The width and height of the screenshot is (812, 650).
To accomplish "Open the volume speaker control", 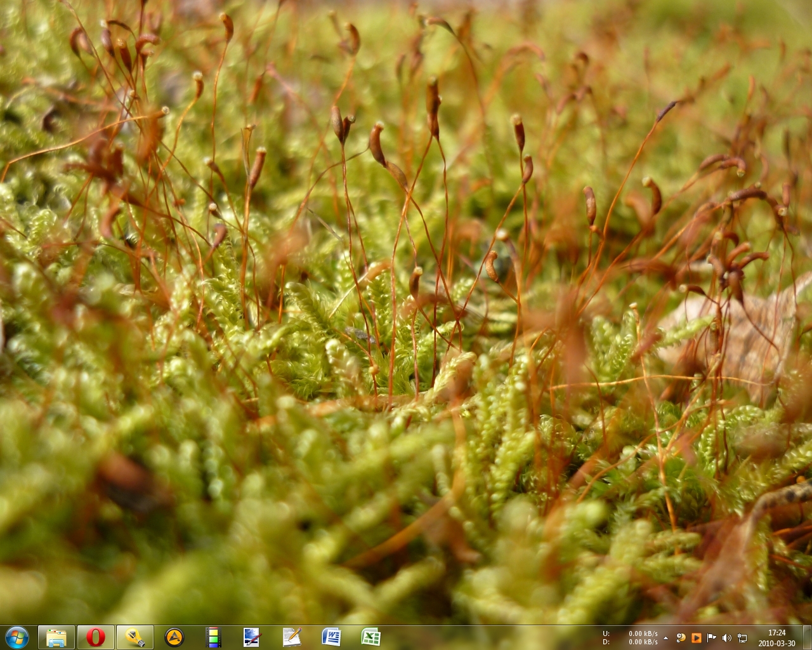I will (726, 638).
